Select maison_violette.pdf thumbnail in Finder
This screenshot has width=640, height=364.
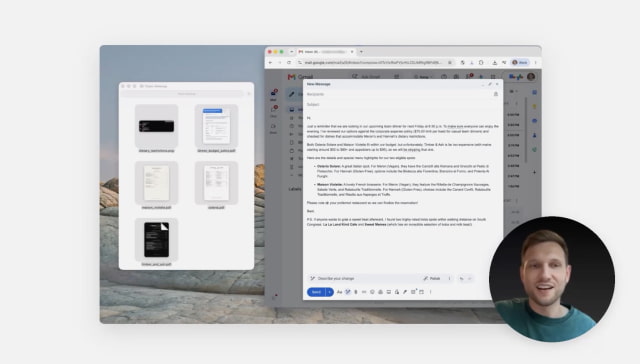[156, 183]
